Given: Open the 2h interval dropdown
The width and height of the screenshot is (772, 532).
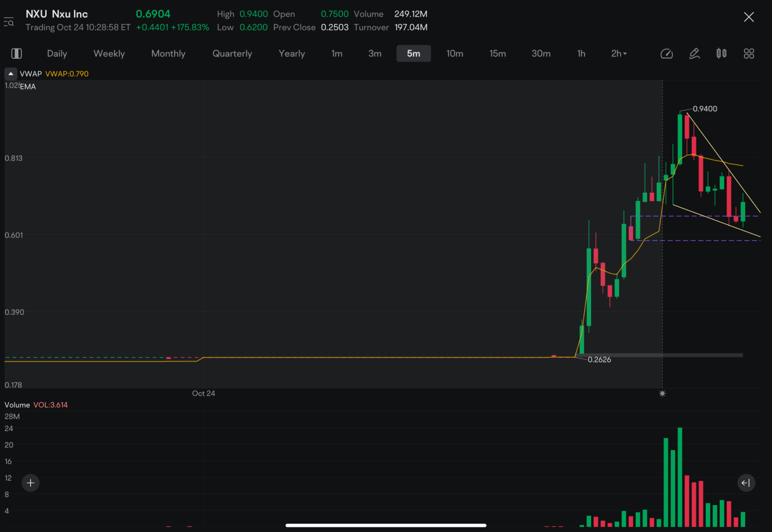Looking at the screenshot, I should click(619, 54).
